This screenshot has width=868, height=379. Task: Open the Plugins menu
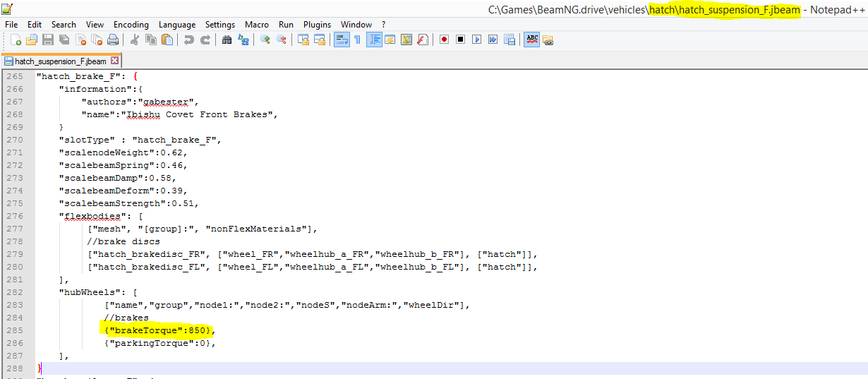[317, 24]
